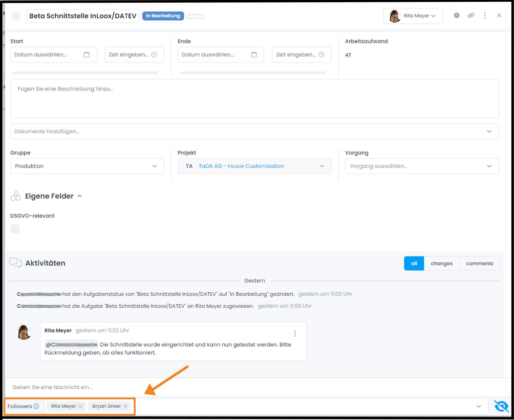This screenshot has height=420, width=514.
Task: Copy the task link with chain icon
Action: (x=471, y=16)
